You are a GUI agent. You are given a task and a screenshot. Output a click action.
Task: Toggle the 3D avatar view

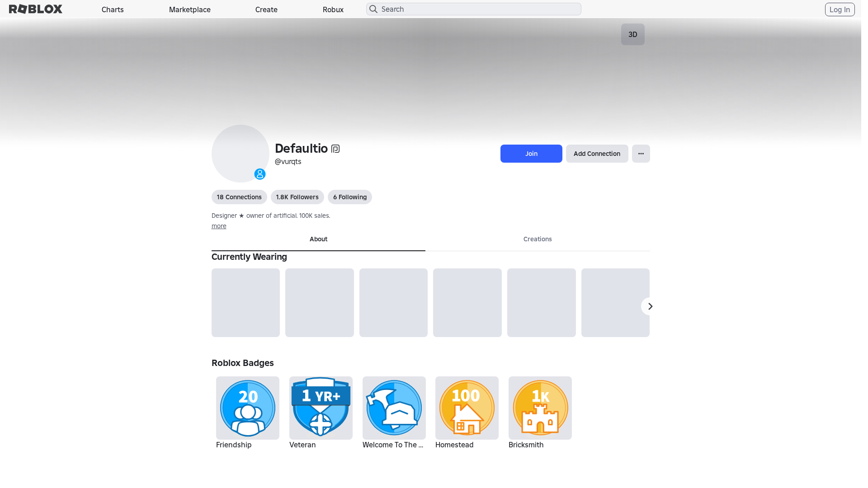(x=633, y=34)
